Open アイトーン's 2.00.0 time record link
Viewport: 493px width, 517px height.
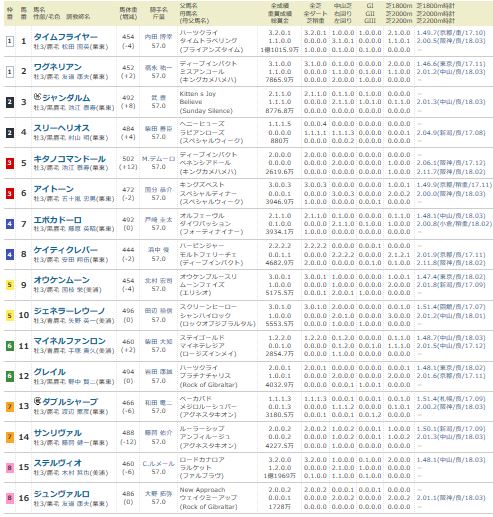[x=451, y=193]
